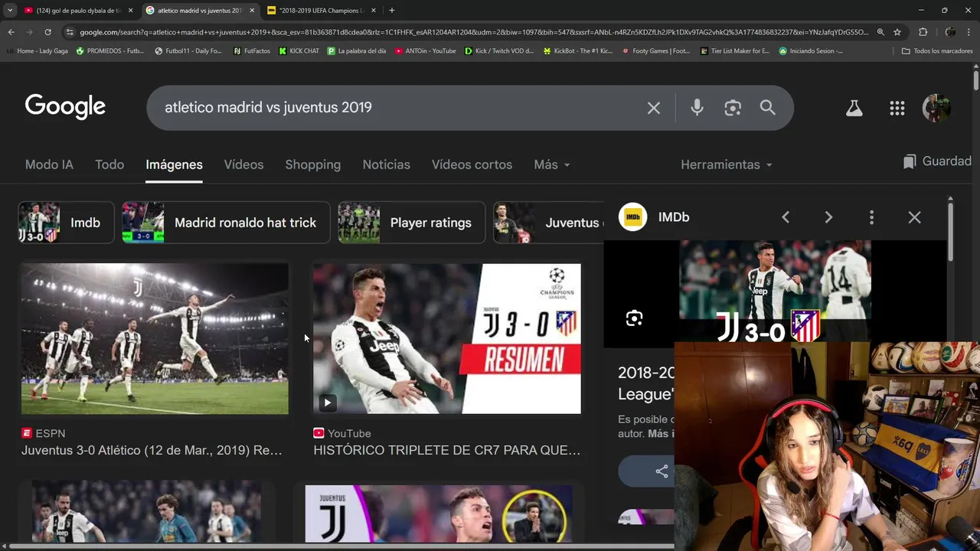Select the Imágenes tab
The width and height of the screenshot is (980, 551).
point(174,165)
